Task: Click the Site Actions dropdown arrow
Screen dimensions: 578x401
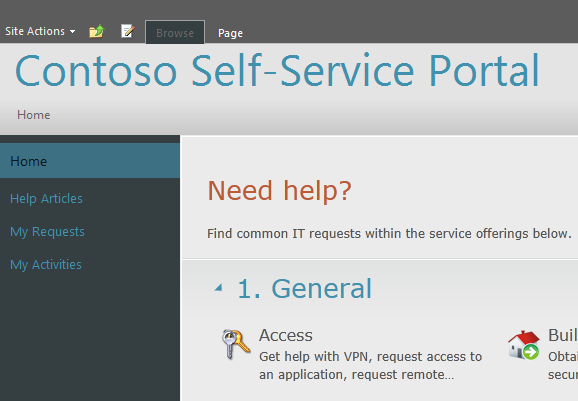Action: coord(73,32)
